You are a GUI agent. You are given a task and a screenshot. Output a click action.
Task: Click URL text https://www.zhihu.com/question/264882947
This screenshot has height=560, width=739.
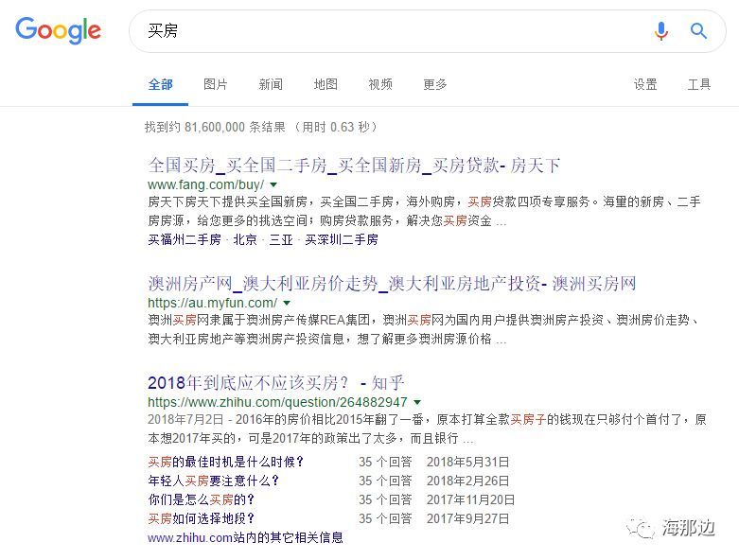277,402
